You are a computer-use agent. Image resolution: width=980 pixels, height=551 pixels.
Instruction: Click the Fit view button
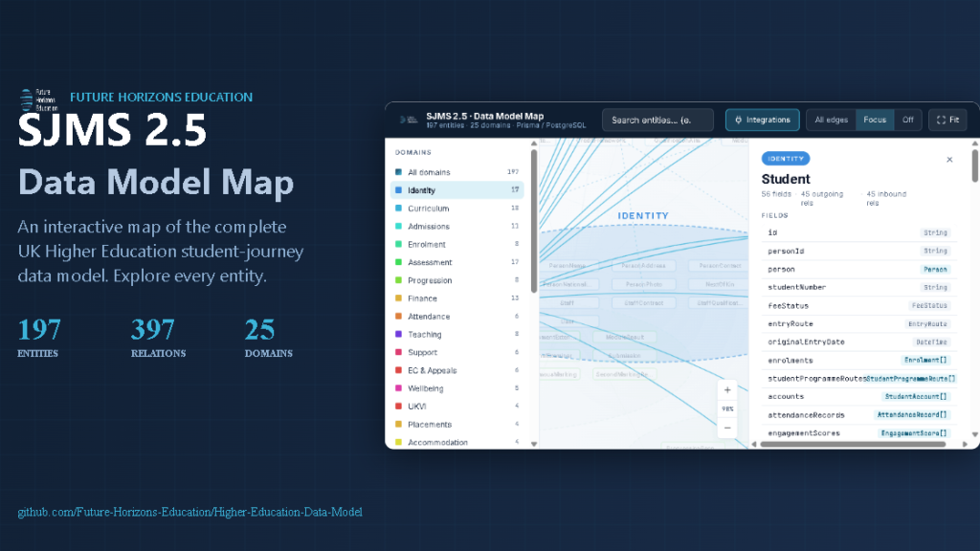click(947, 120)
